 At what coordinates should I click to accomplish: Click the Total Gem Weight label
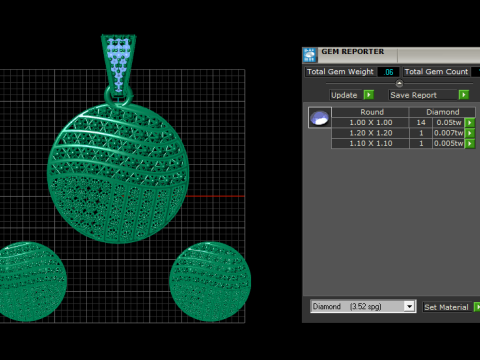coord(340,72)
